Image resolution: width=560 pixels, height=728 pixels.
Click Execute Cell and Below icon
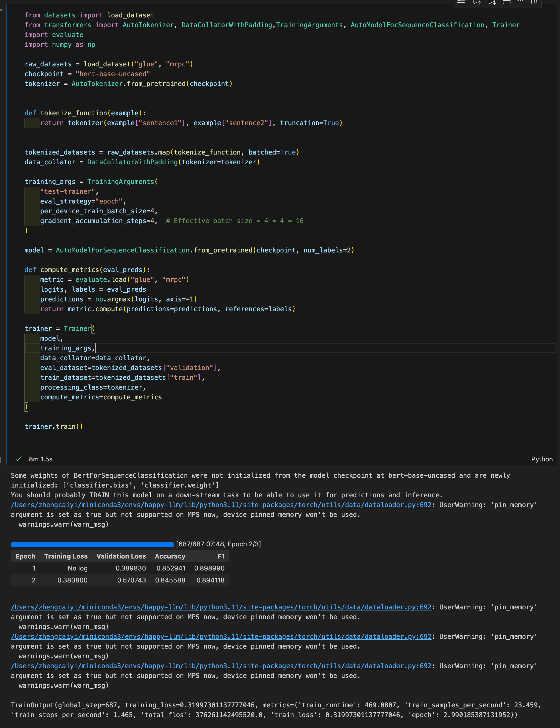tap(492, 2)
